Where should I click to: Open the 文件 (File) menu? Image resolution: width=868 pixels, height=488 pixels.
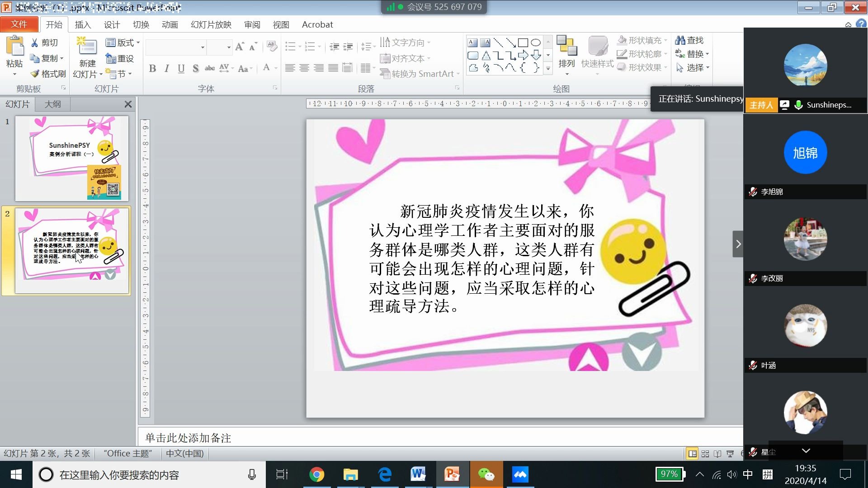click(x=19, y=24)
